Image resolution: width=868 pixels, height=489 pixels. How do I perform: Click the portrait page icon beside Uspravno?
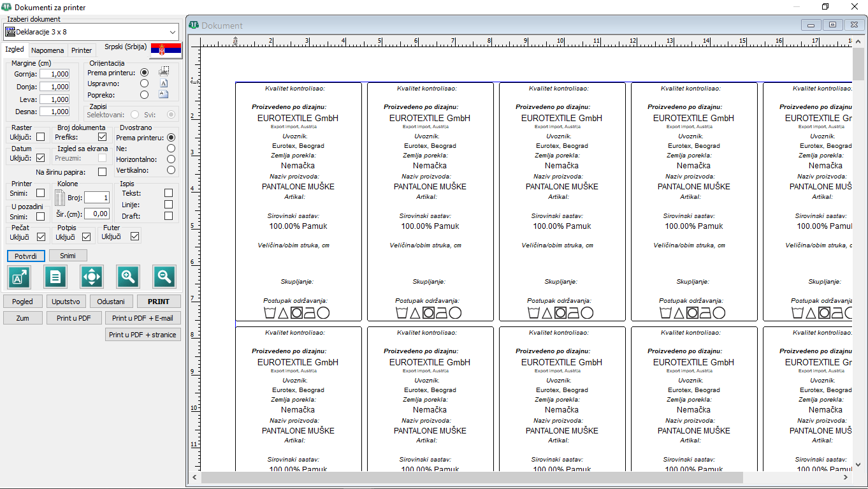pyautogui.click(x=164, y=83)
